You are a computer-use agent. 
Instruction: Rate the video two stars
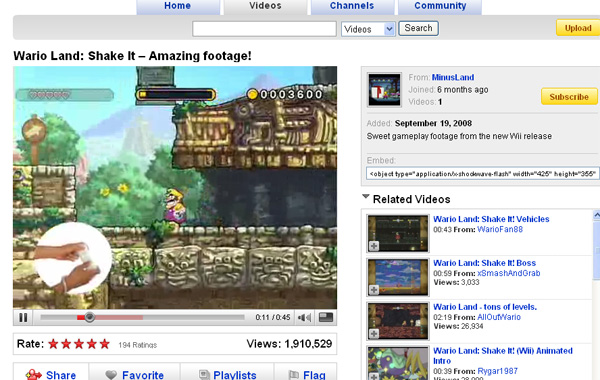[66, 344]
